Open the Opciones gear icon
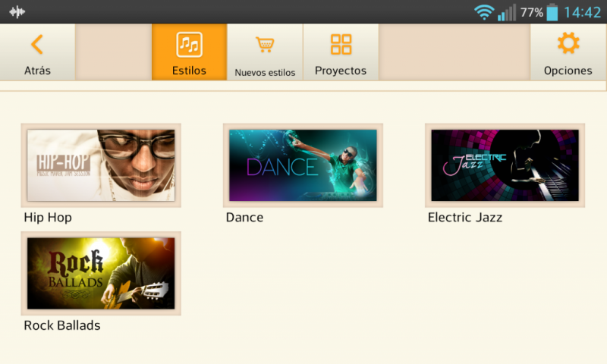The height and width of the screenshot is (364, 607). (568, 44)
